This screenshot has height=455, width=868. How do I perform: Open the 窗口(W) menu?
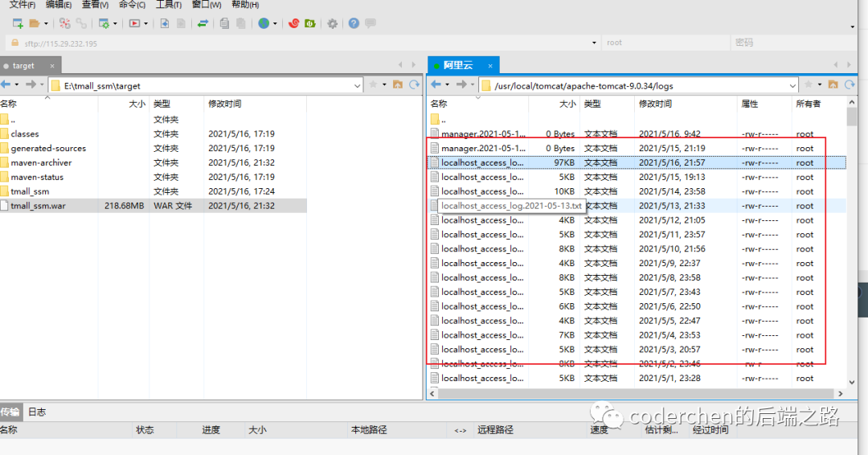(x=207, y=5)
